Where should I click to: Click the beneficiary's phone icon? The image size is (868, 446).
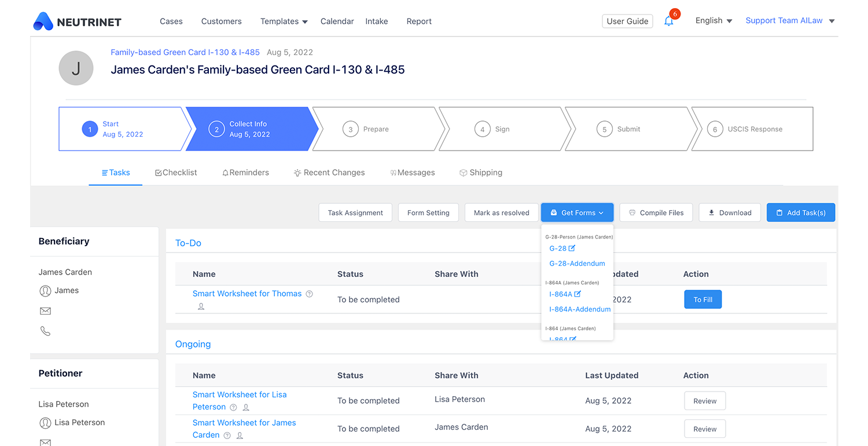click(x=45, y=331)
